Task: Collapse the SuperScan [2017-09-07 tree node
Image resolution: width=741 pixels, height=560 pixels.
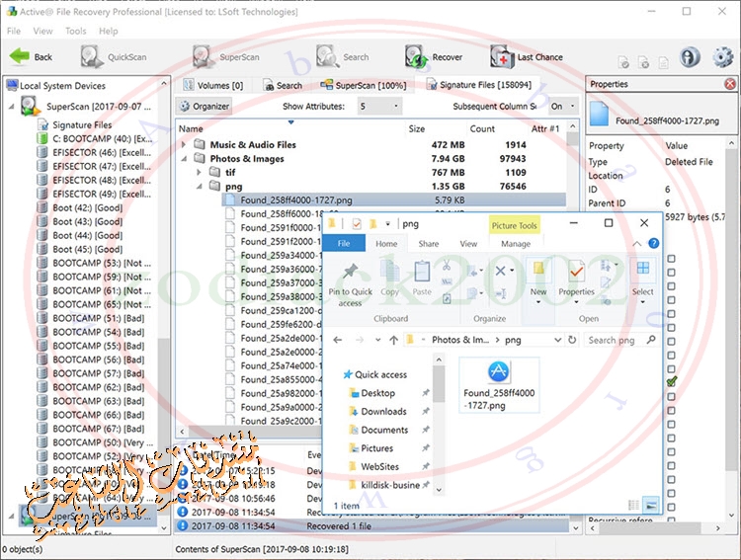Action: pyautogui.click(x=11, y=107)
